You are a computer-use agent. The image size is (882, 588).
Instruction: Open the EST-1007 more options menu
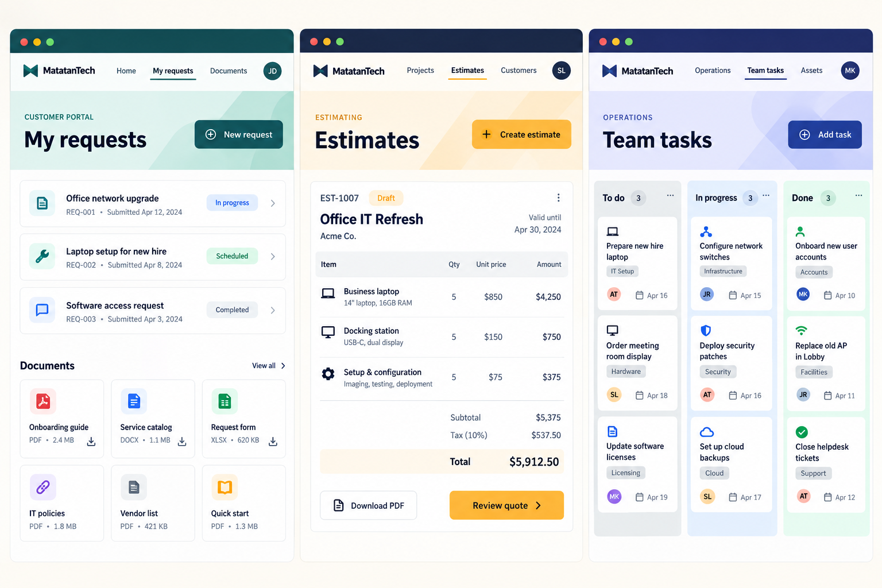pos(558,198)
